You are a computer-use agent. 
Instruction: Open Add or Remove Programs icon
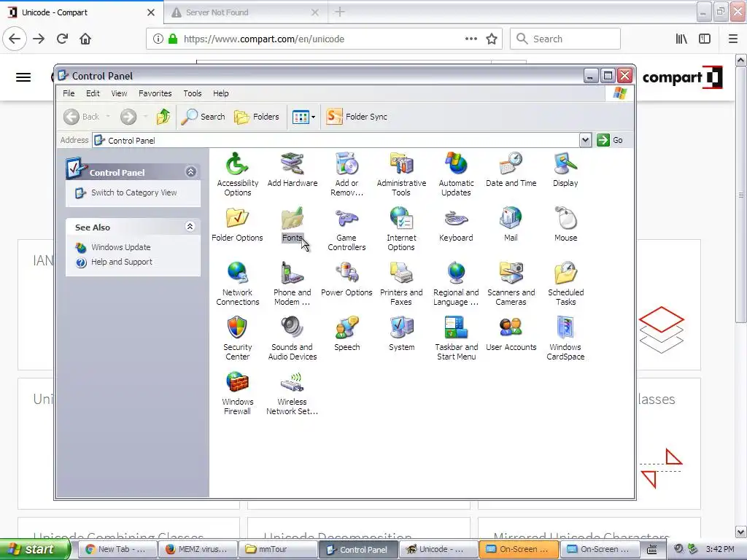[347, 174]
